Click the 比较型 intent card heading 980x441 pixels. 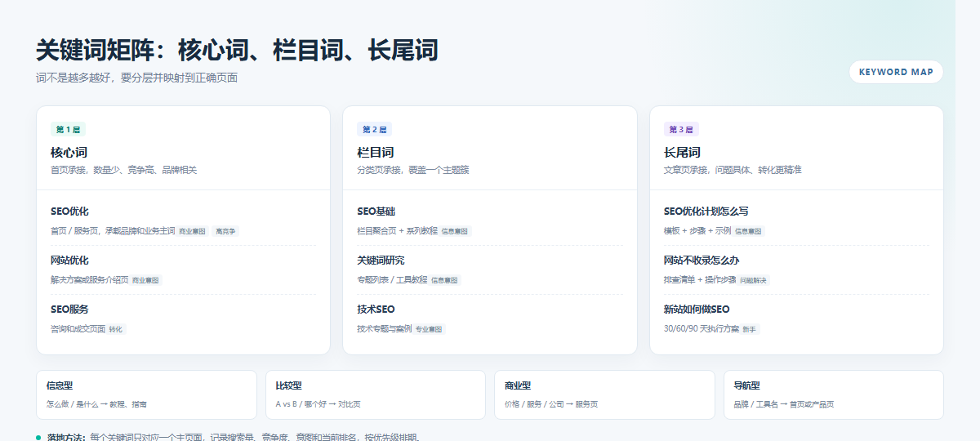tap(289, 385)
